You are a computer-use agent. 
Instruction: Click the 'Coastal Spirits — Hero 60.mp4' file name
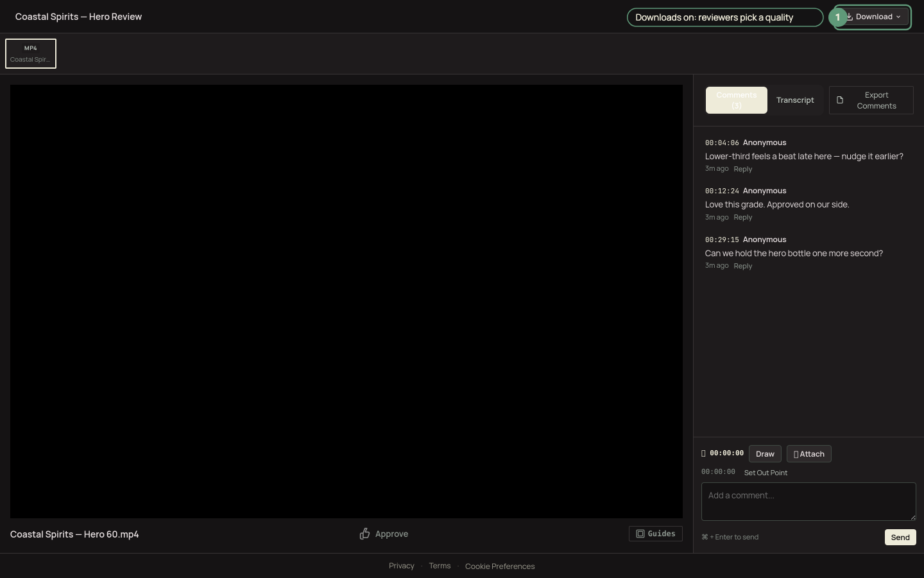click(x=74, y=534)
